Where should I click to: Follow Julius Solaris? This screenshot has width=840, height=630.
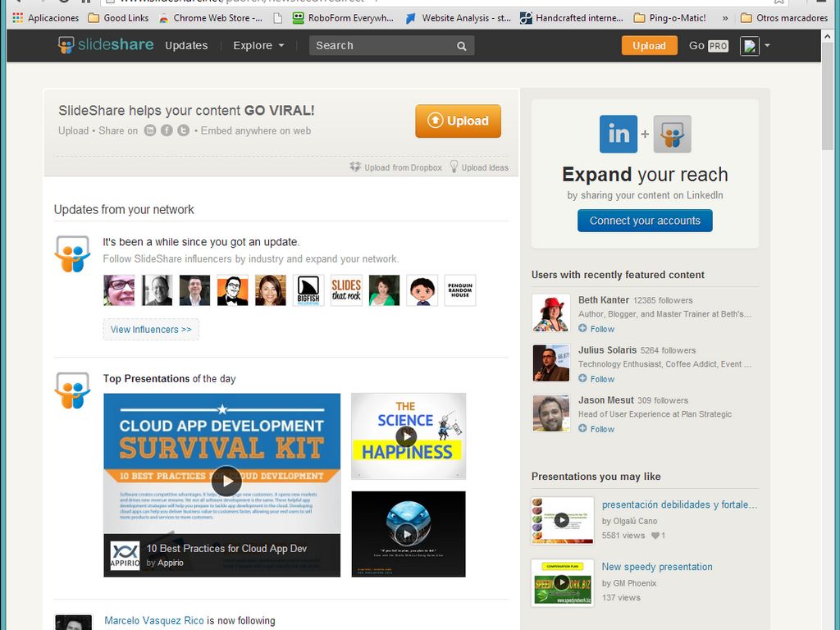596,379
